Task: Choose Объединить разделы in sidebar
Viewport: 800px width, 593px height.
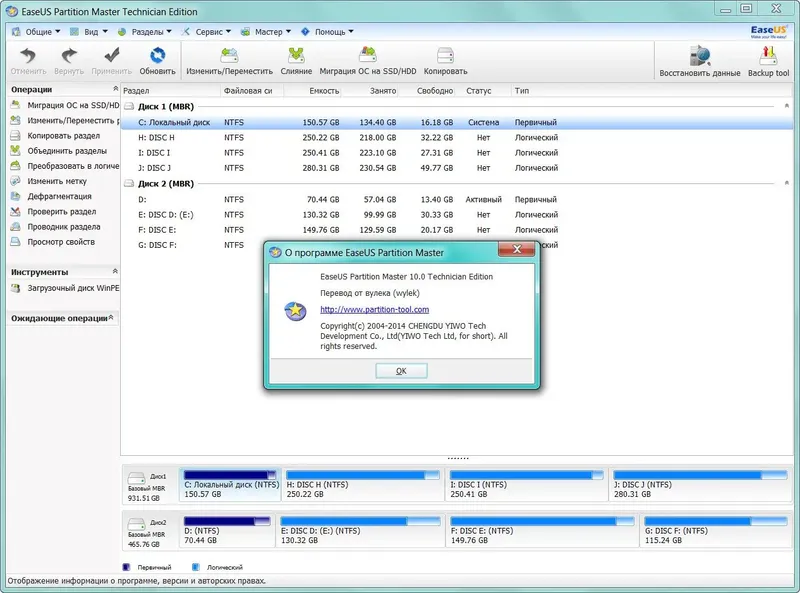Action: (59, 151)
